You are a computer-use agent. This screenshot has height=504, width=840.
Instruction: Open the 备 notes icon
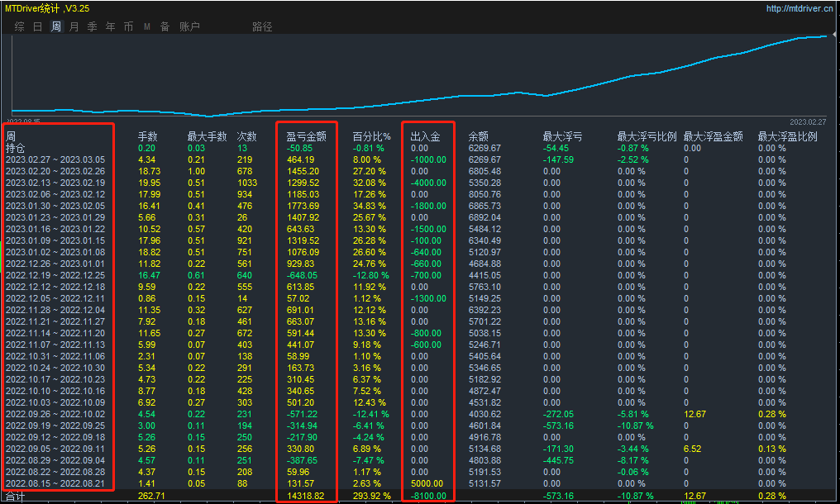click(163, 26)
